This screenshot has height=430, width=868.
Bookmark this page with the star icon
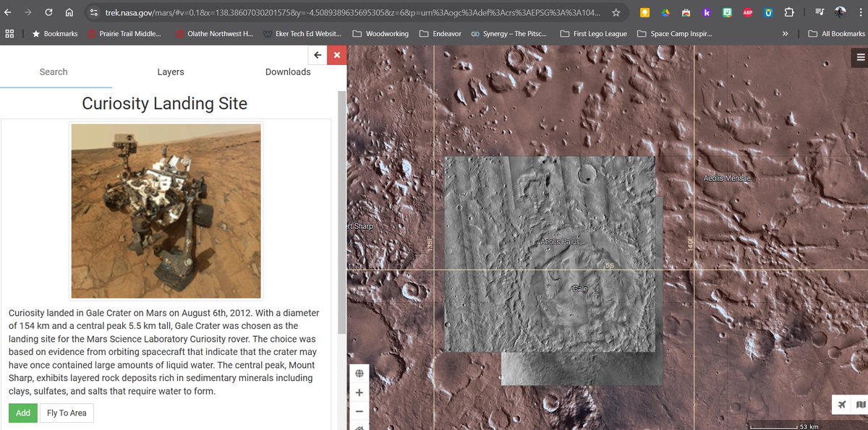tap(616, 12)
